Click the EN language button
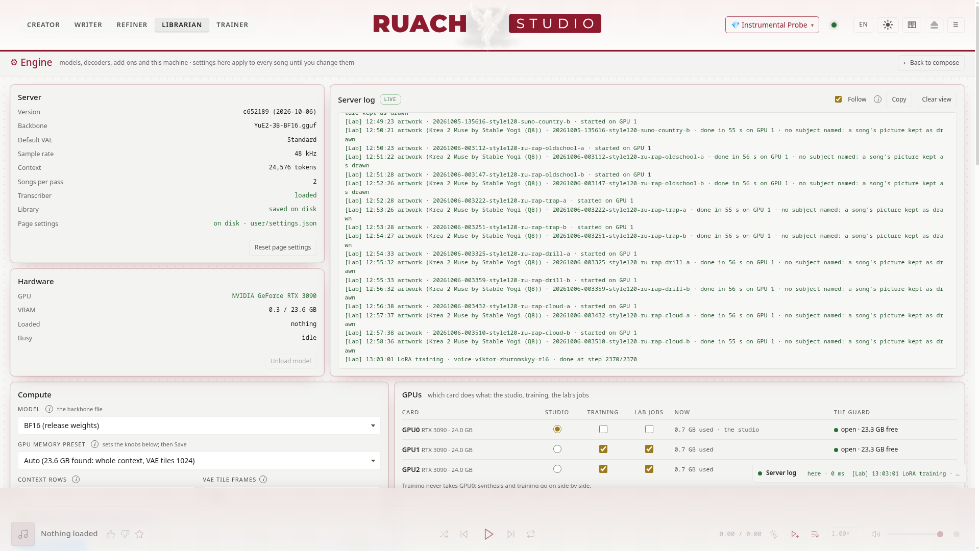This screenshot has width=980, height=551. click(863, 24)
